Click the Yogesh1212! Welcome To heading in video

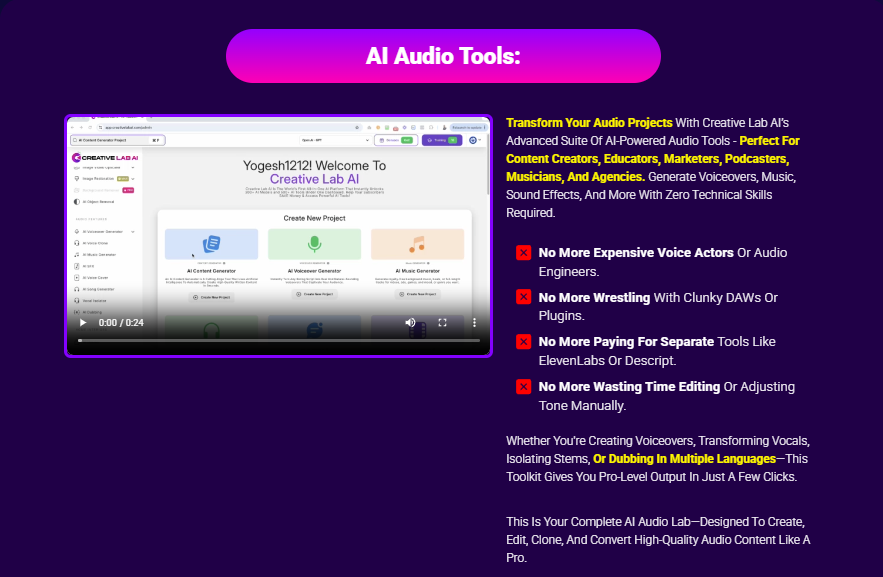(314, 166)
